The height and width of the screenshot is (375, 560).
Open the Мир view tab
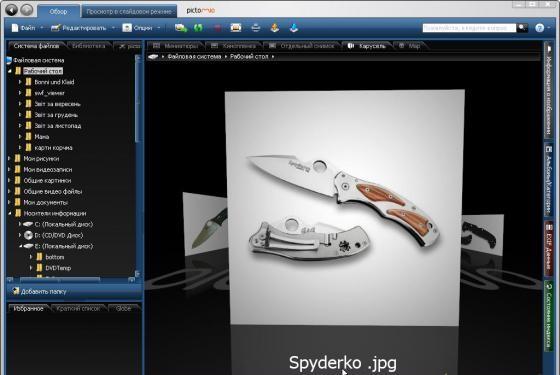point(410,46)
